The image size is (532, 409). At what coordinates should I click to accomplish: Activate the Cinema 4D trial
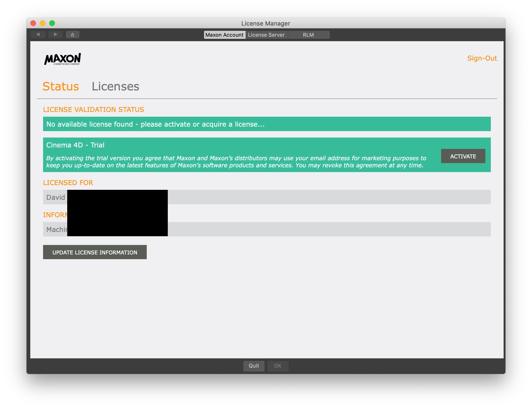tap(463, 156)
